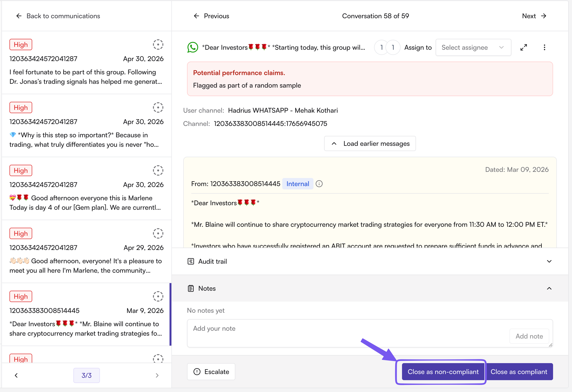Viewport: 572px width, 392px height.
Task: Open the Select assignee dropdown
Action: coord(473,47)
